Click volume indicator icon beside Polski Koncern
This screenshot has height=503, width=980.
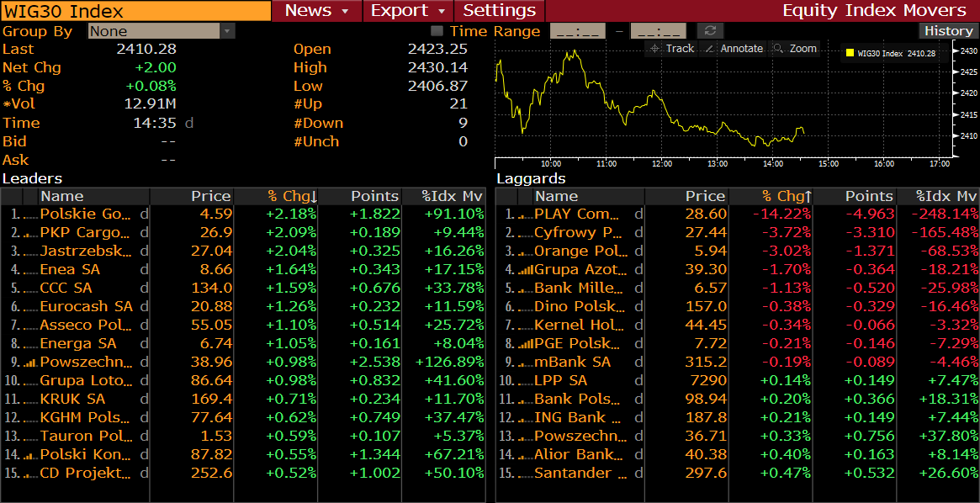29,455
